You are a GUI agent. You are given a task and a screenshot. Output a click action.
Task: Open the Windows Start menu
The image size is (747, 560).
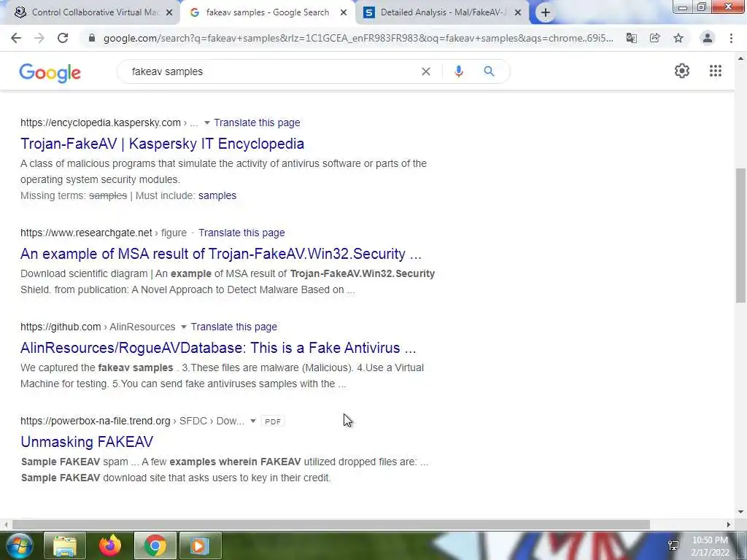click(x=18, y=545)
